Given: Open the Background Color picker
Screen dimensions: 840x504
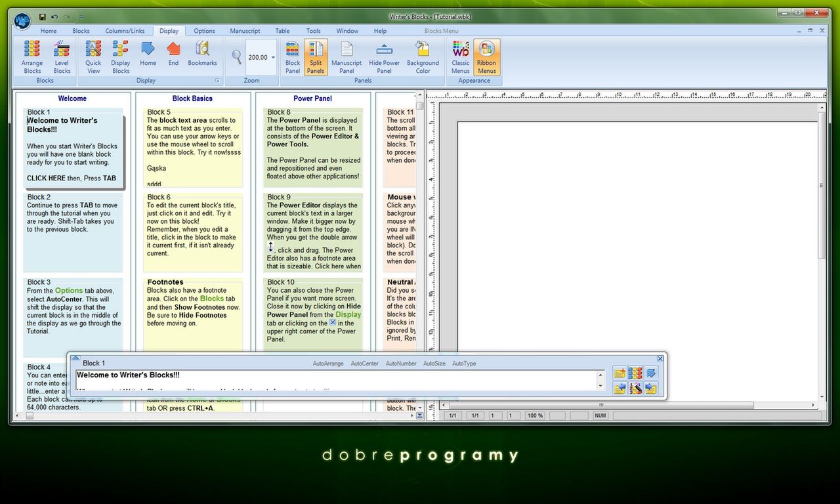Looking at the screenshot, I should [423, 57].
